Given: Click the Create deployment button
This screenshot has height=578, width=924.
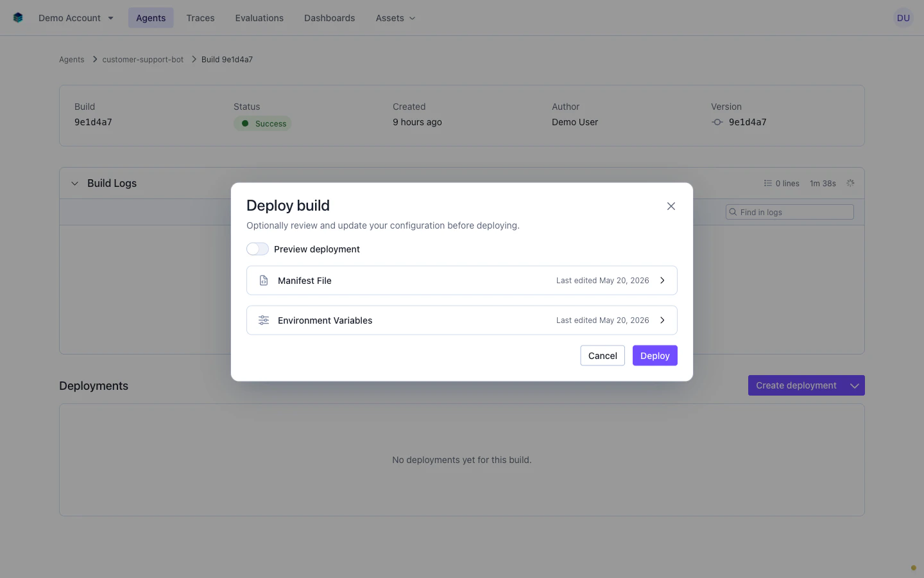Looking at the screenshot, I should tap(796, 385).
